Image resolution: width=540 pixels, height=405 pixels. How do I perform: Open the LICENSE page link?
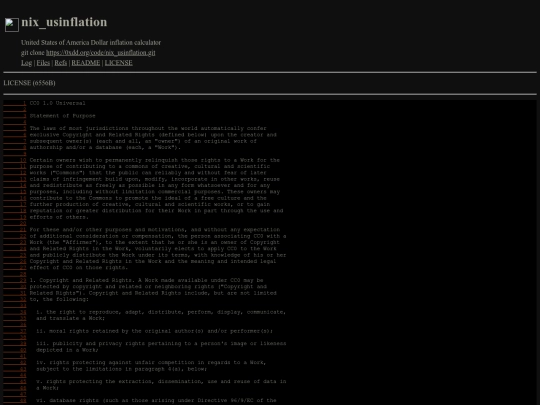118,63
